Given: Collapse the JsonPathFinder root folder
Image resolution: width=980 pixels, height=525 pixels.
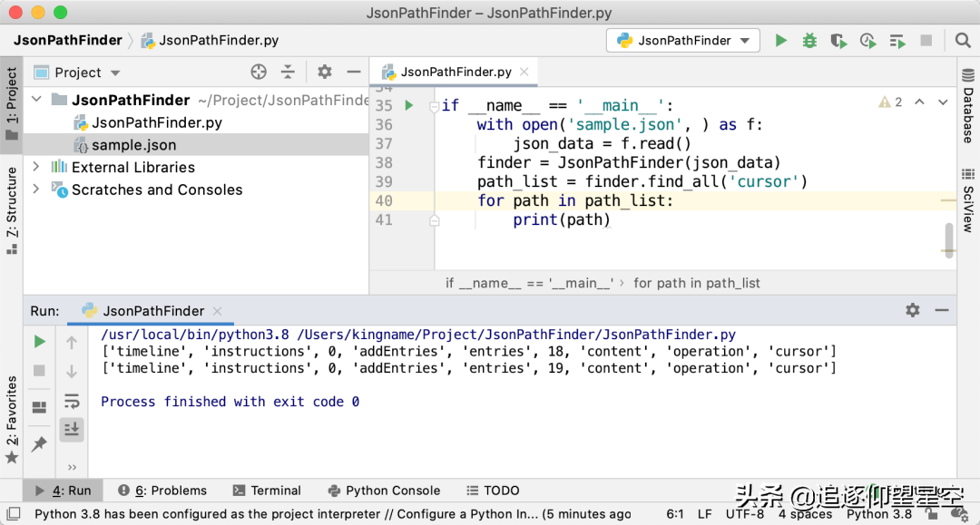Looking at the screenshot, I should tap(37, 99).
